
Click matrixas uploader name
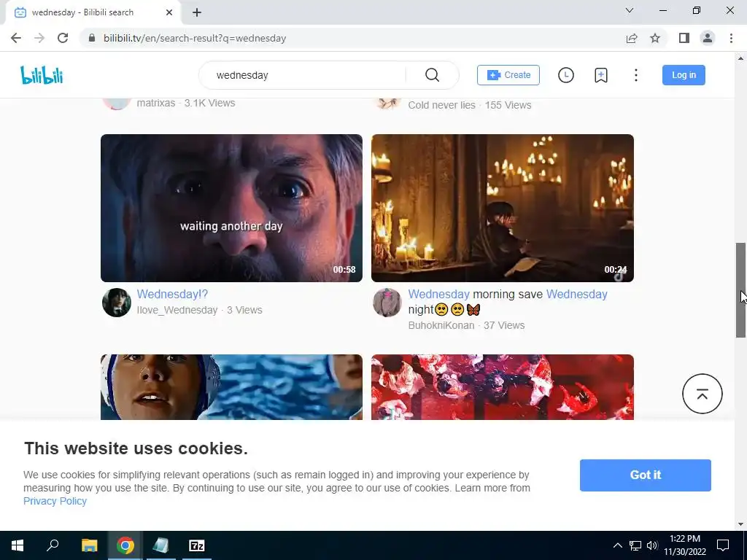click(156, 103)
